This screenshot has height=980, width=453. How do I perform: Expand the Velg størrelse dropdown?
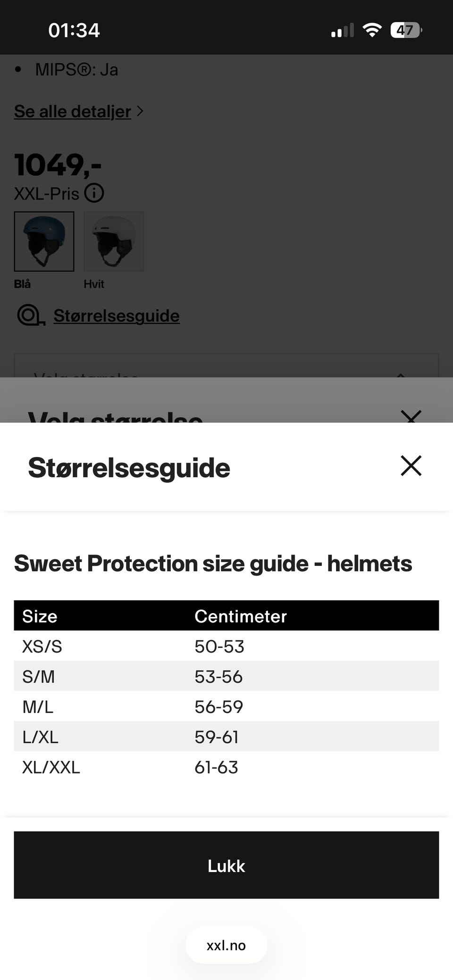coord(226,365)
